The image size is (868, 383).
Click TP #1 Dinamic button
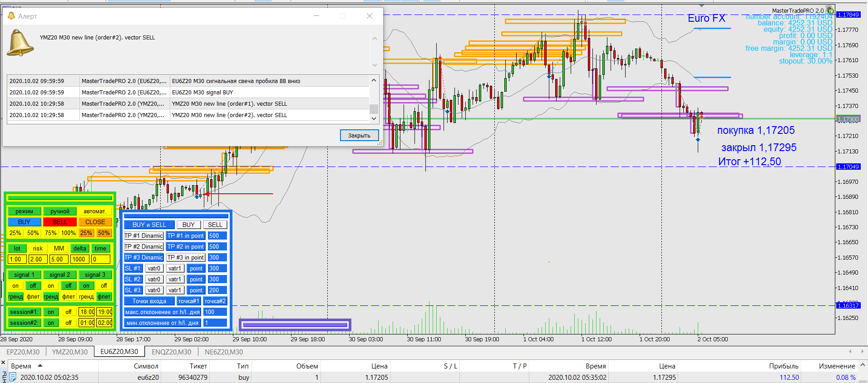(144, 236)
